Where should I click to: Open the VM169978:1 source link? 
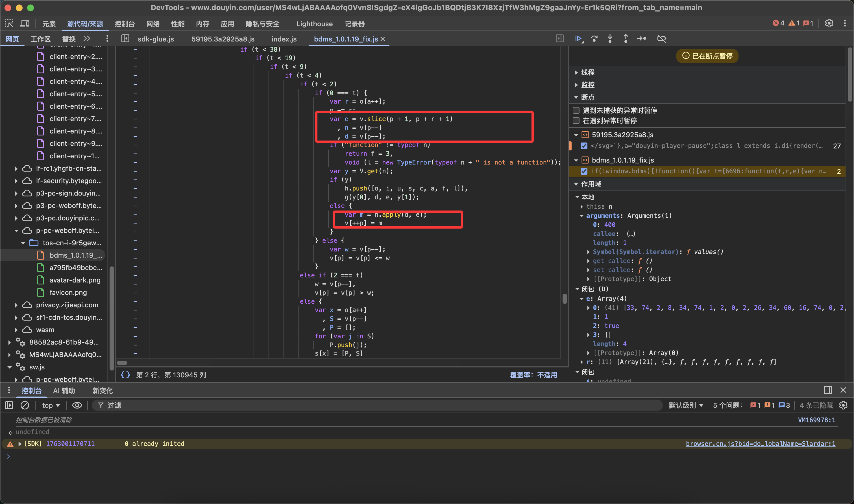(816, 420)
